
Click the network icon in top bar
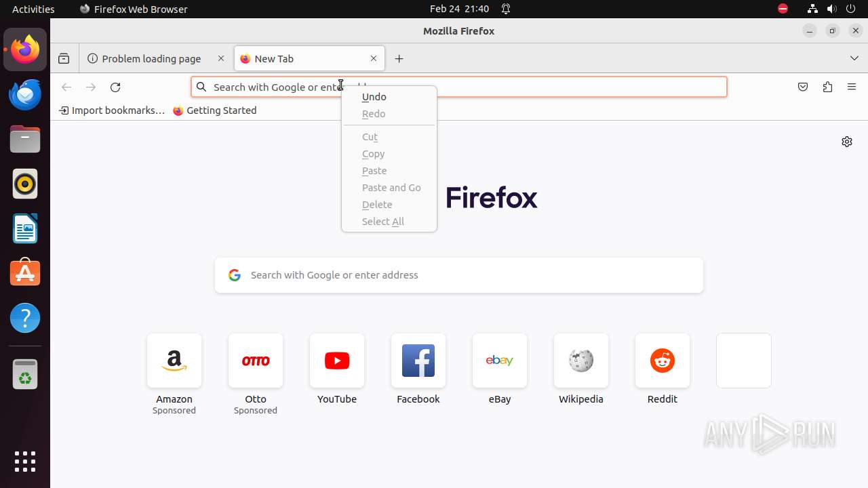pos(812,9)
